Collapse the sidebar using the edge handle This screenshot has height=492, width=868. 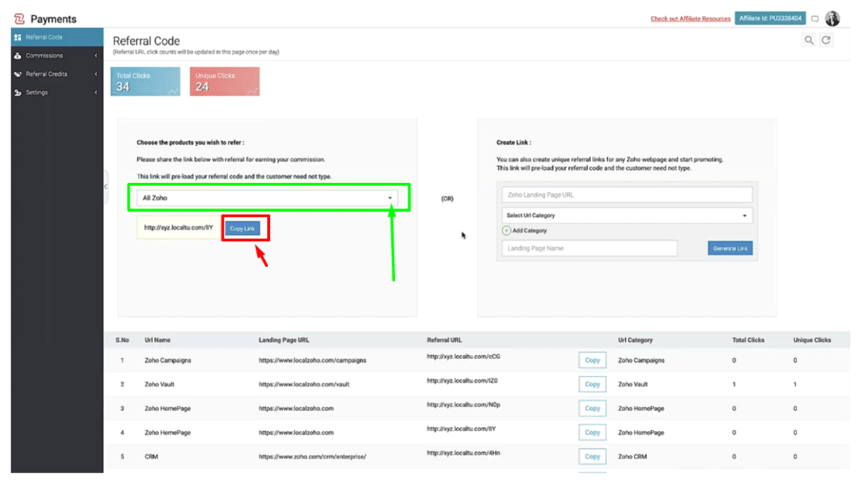point(105,186)
